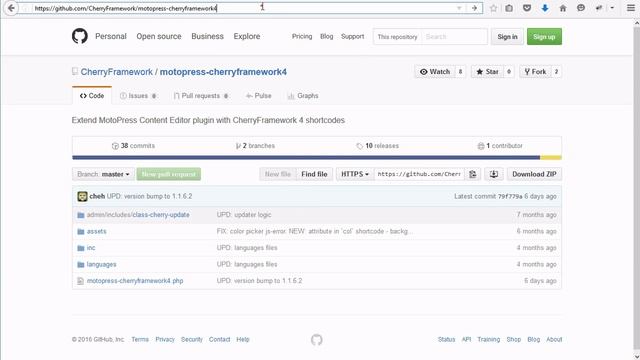Viewport: 640px width, 360px height.
Task: Open the CherryFramework owner link
Action: click(x=116, y=72)
